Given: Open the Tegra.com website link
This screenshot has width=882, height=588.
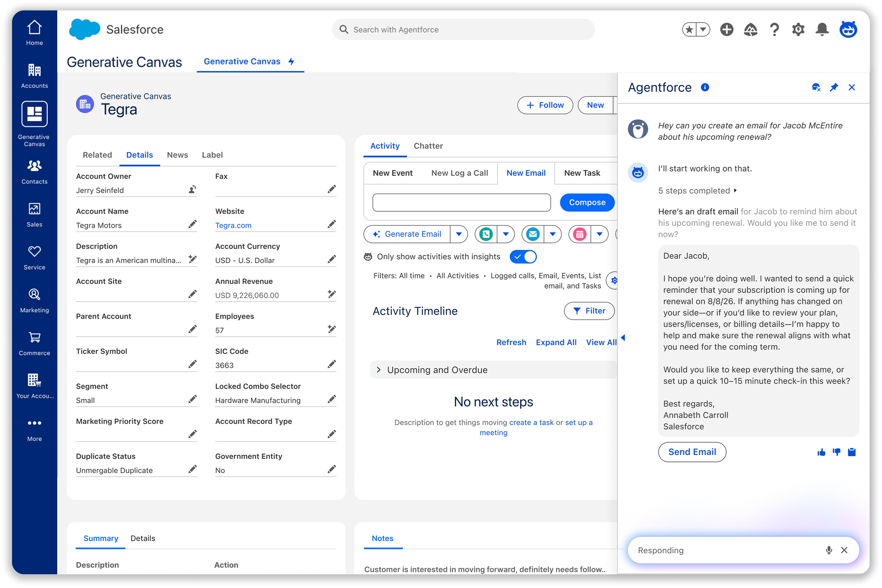Looking at the screenshot, I should point(233,225).
